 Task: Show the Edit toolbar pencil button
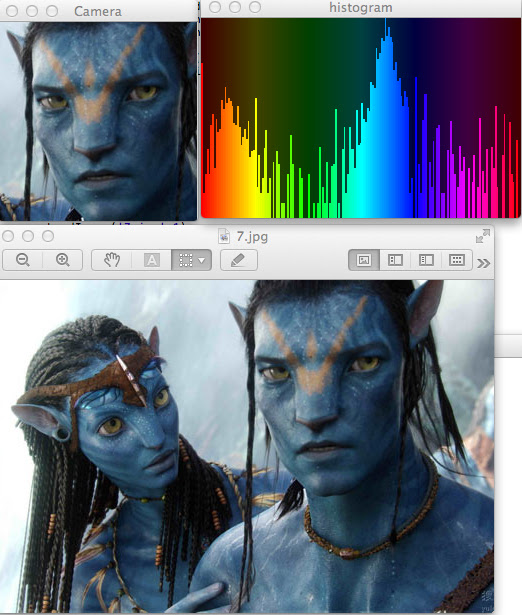pyautogui.click(x=239, y=260)
